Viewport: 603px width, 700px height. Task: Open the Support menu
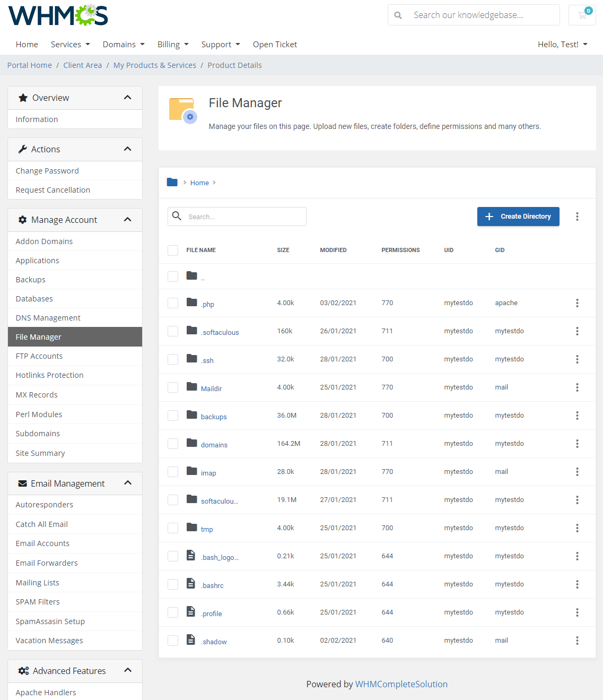[220, 45]
